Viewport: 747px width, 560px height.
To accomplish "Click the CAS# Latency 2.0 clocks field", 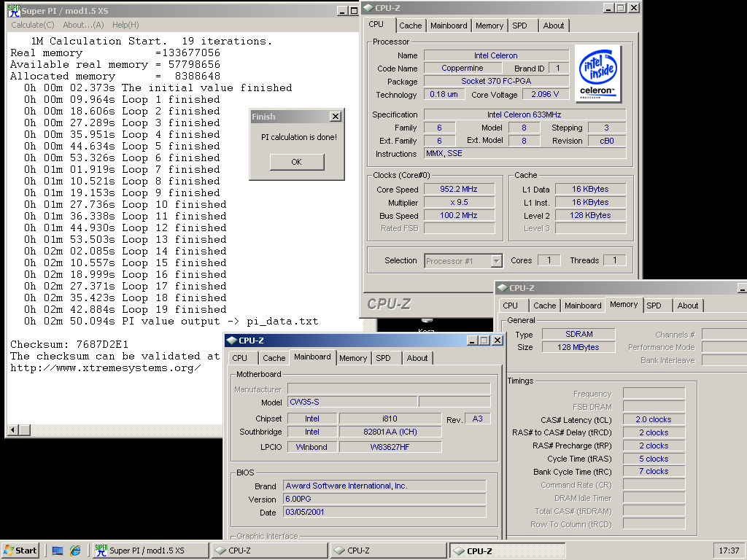I will pos(654,419).
